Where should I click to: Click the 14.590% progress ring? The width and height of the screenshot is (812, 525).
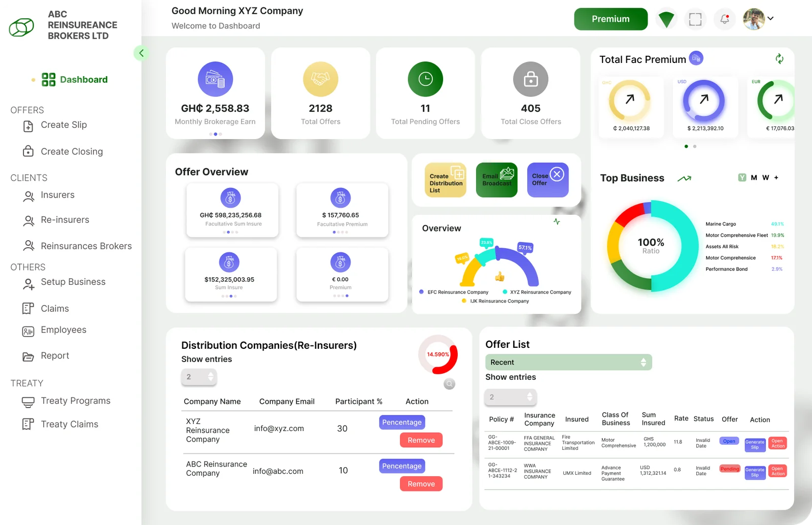coord(437,354)
